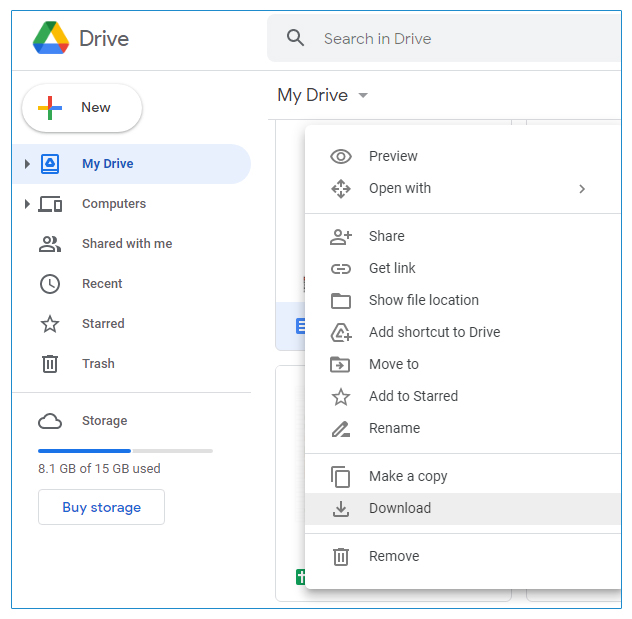Click the Drive title text in header

coord(104,39)
